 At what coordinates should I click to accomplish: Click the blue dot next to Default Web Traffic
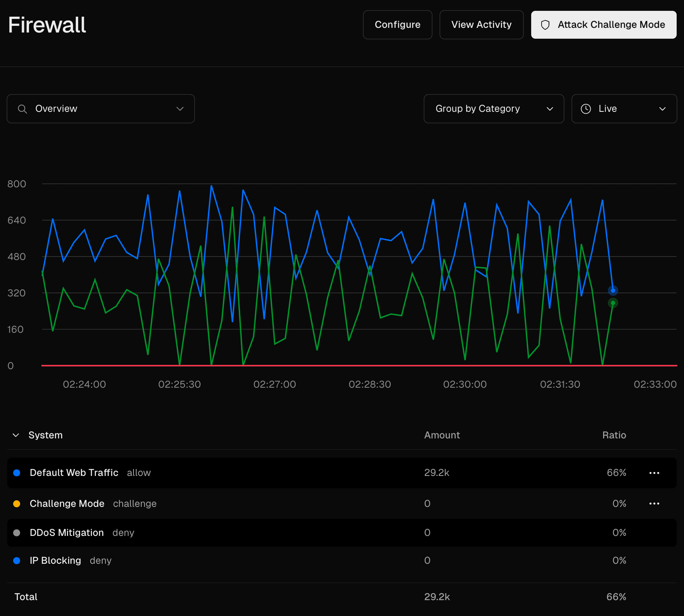(x=17, y=472)
